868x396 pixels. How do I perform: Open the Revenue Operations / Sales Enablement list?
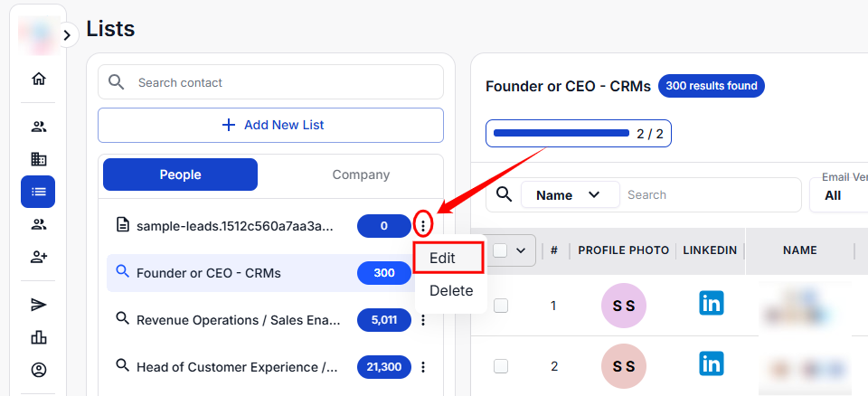[x=239, y=319]
